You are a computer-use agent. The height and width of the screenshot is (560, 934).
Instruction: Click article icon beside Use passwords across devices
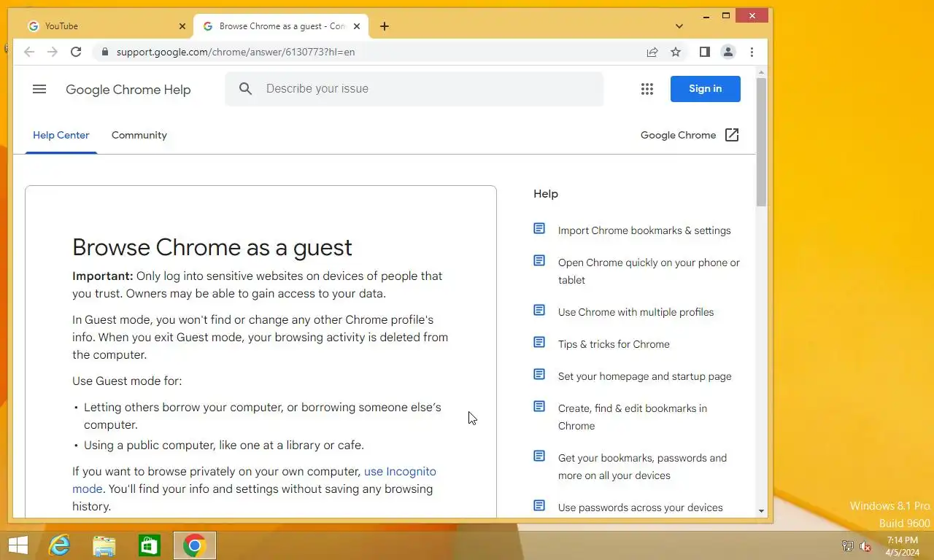539,506
